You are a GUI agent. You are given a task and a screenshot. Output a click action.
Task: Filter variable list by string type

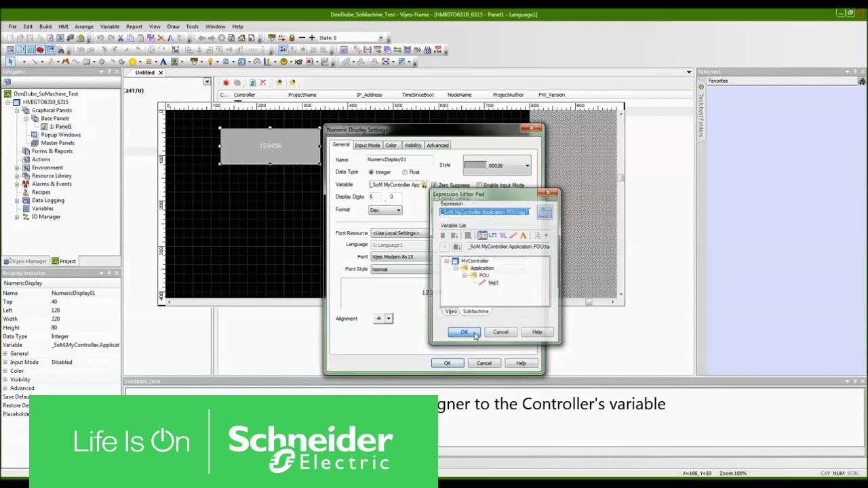[523, 235]
